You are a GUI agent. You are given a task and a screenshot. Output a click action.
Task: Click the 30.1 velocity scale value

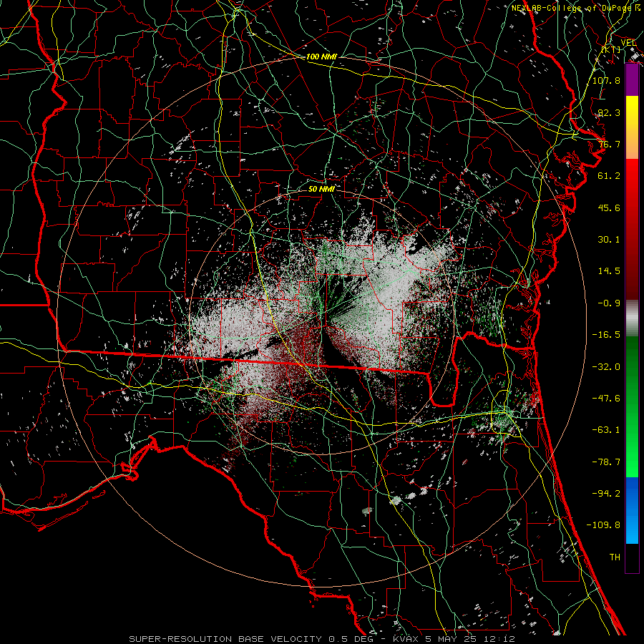609,240
